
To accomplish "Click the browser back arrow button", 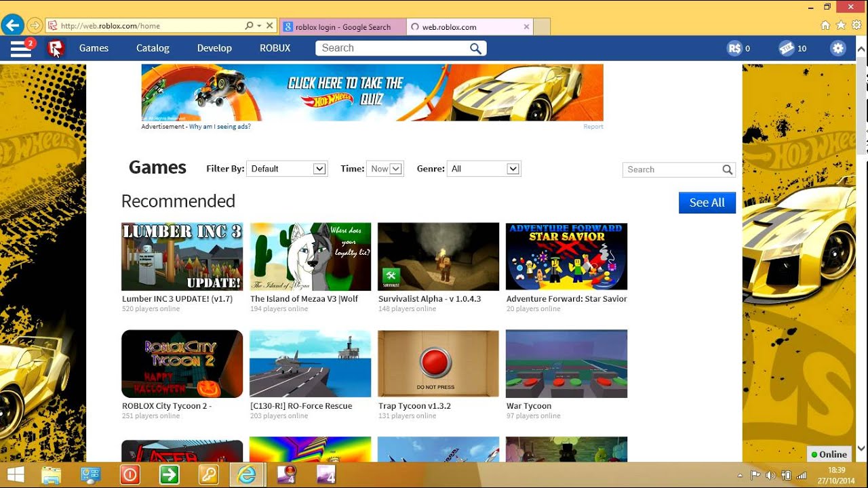I will [x=12, y=26].
